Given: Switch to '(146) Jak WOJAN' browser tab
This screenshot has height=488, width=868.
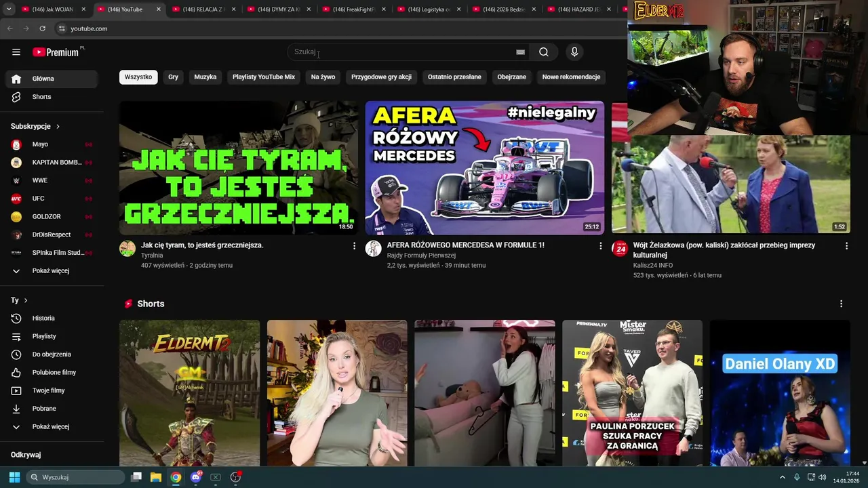Looking at the screenshot, I should [54, 9].
